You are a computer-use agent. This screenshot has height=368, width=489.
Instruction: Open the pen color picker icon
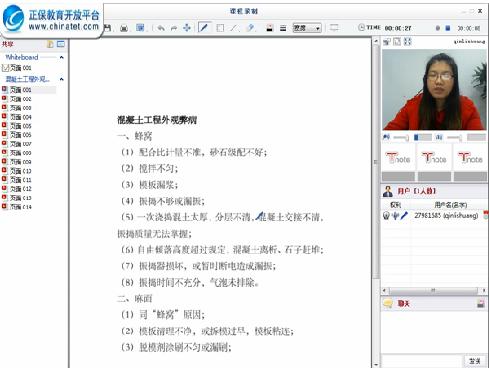tap(270, 28)
